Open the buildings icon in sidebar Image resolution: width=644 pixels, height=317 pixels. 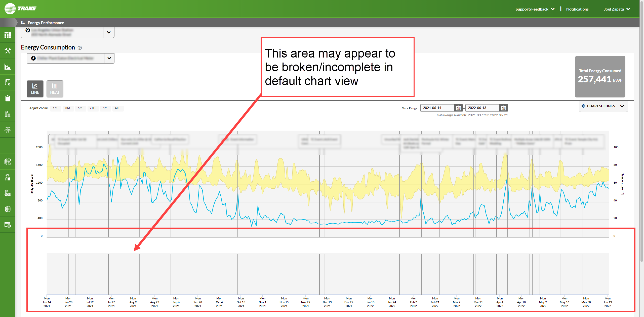pos(8,114)
